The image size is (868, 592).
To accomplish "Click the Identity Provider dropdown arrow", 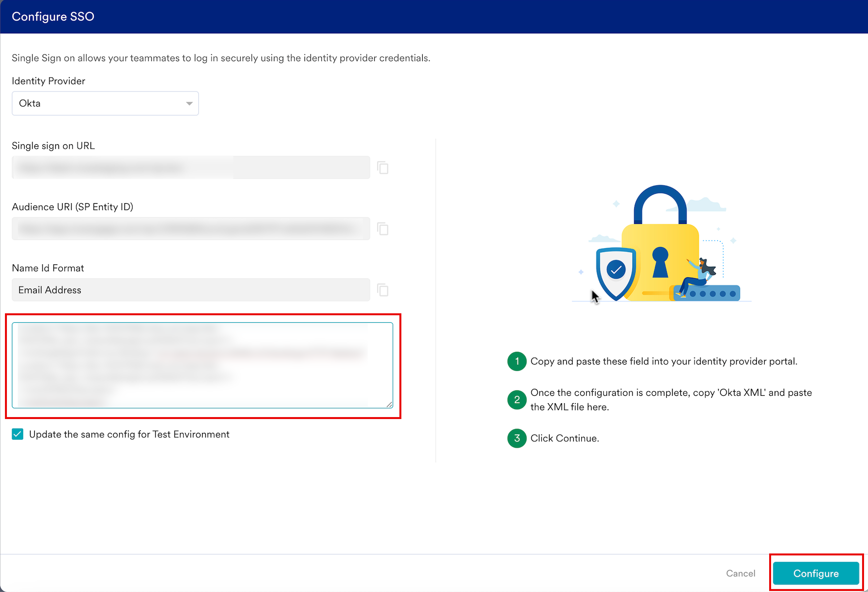I will coord(189,103).
